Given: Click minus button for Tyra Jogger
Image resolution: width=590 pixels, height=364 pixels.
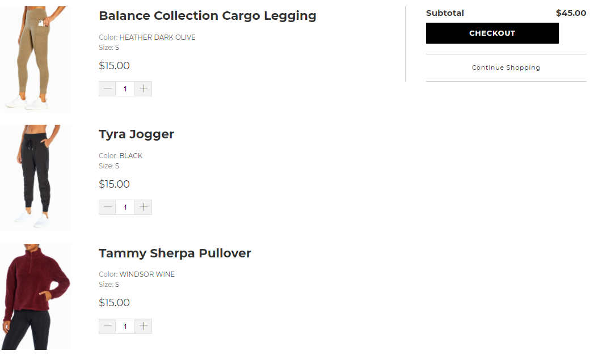Looking at the screenshot, I should point(107,208).
